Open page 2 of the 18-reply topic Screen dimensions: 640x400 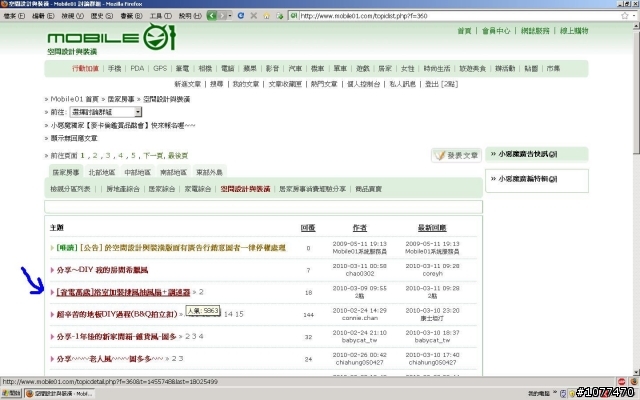[201, 292]
